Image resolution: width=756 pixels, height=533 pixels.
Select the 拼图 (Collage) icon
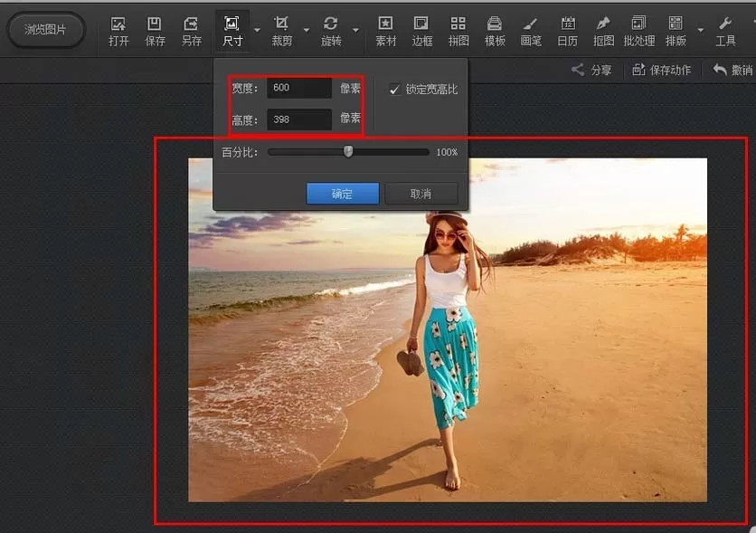point(458,32)
